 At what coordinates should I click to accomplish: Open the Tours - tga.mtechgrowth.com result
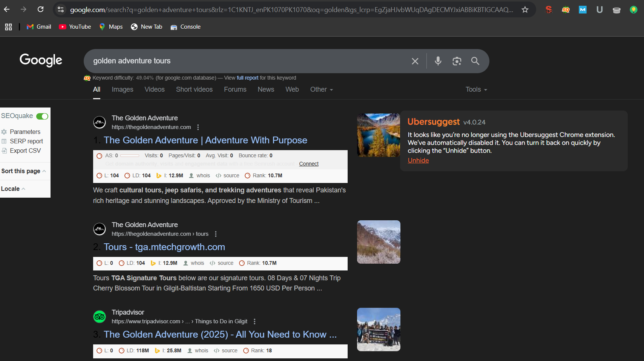click(x=164, y=247)
